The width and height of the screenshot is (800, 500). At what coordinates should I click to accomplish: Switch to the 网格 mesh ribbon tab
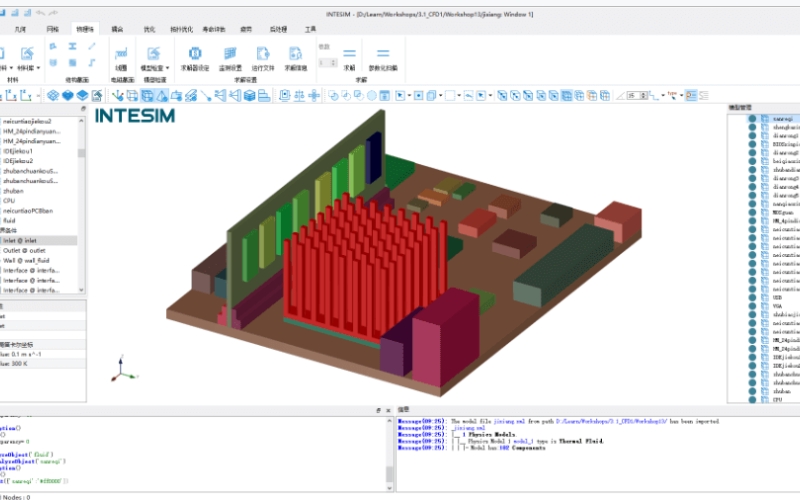(x=53, y=30)
